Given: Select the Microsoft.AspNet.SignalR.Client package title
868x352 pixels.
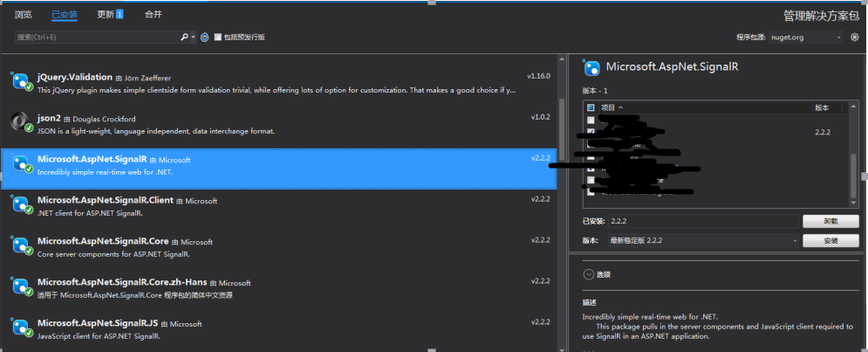Looking at the screenshot, I should [x=106, y=200].
